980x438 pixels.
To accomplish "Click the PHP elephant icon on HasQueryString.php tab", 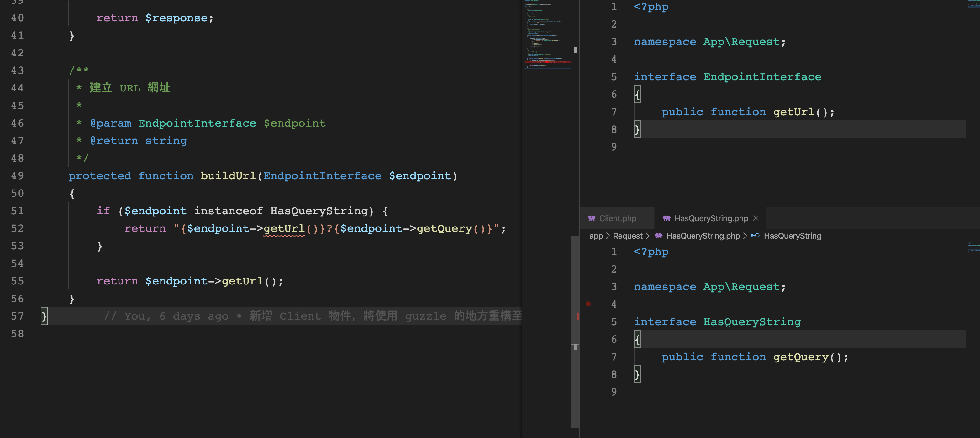I will tap(666, 218).
